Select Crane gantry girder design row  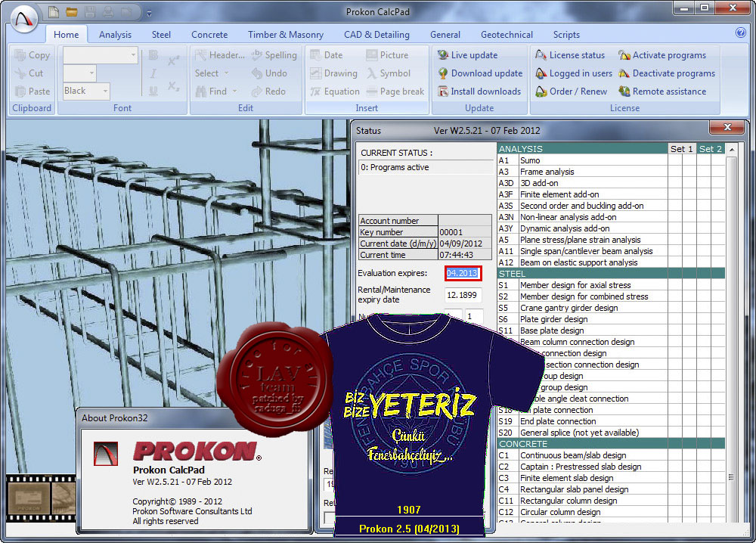pyautogui.click(x=611, y=308)
